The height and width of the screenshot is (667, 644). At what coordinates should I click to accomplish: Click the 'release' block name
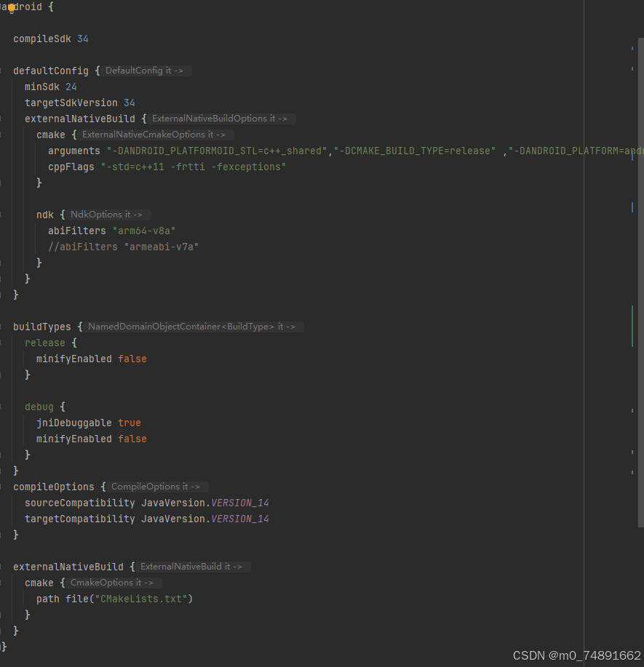44,343
